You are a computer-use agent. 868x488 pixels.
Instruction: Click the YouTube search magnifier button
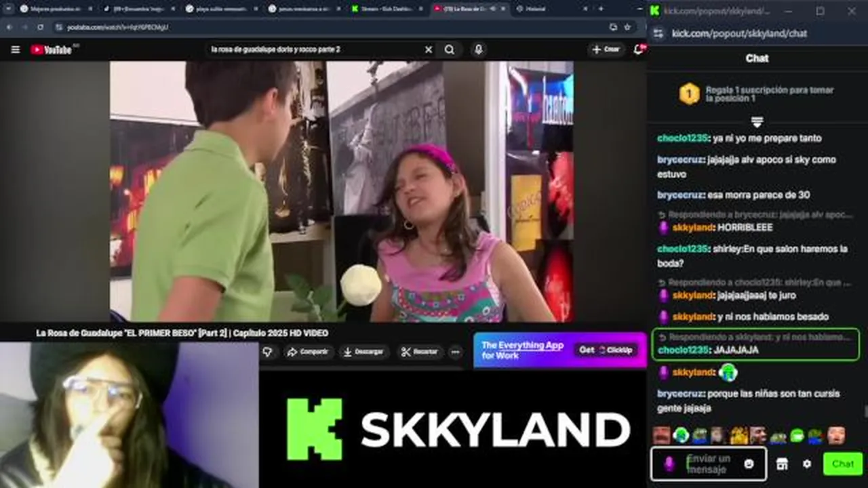pos(450,49)
